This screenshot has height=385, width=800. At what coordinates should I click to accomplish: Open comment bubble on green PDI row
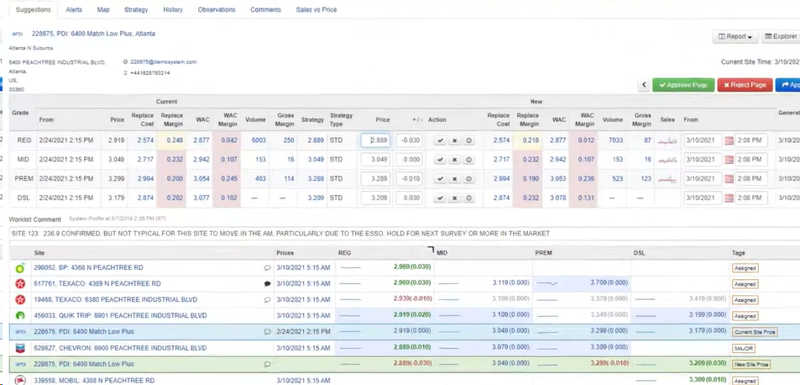(x=267, y=364)
